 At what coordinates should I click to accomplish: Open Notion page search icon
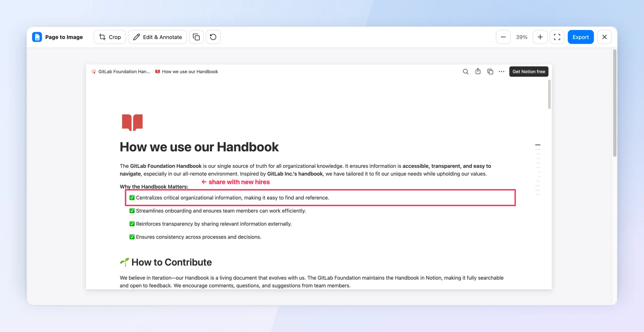coord(465,72)
